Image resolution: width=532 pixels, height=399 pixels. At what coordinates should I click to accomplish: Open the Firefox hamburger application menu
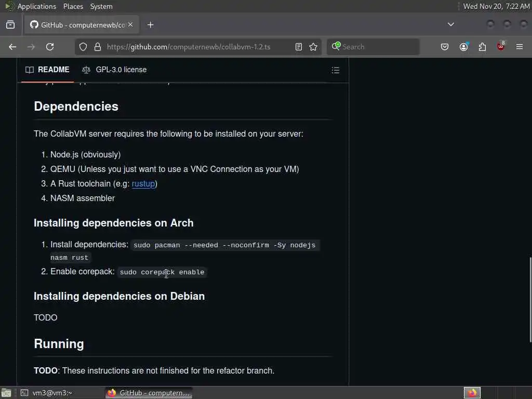click(x=520, y=47)
